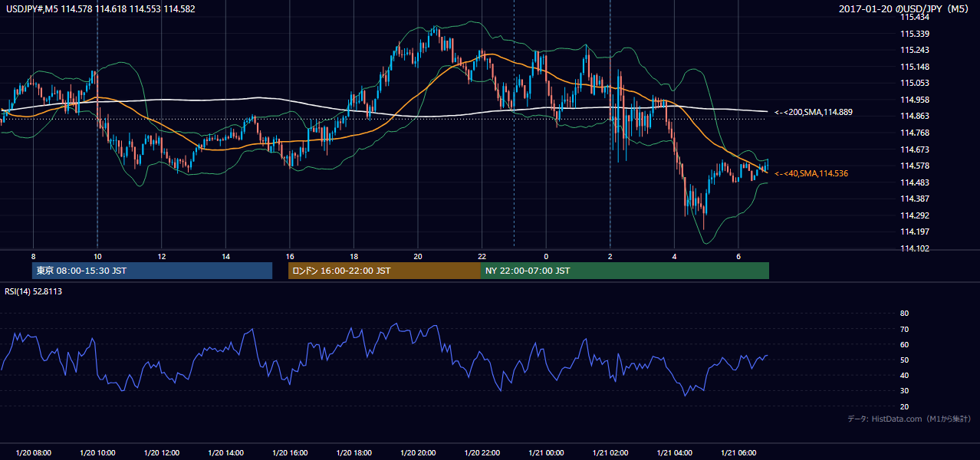The width and height of the screenshot is (980, 460).
Task: Click price axis label 115.339
Action: [915, 34]
